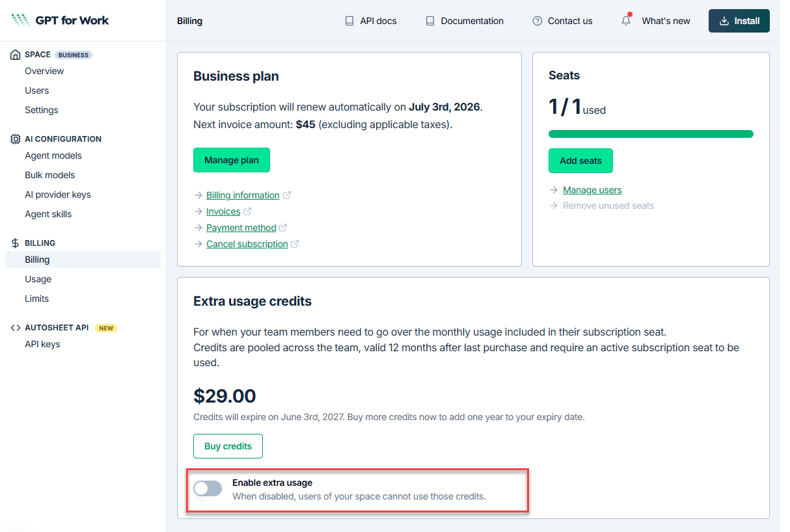This screenshot has height=532, width=790.
Task: Open AI provider keys page
Action: (58, 194)
